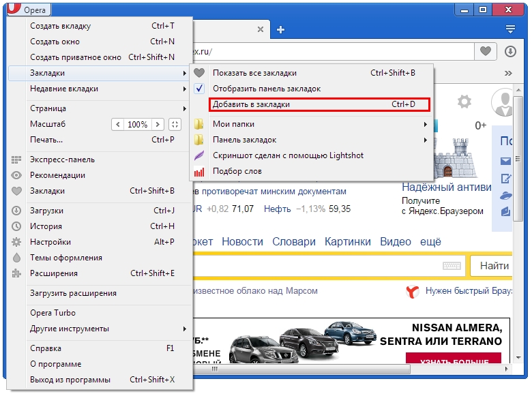Viewport: 532px width, 394px height.
Task: Click the user avatar icon on the Yandex page
Action: point(504,102)
